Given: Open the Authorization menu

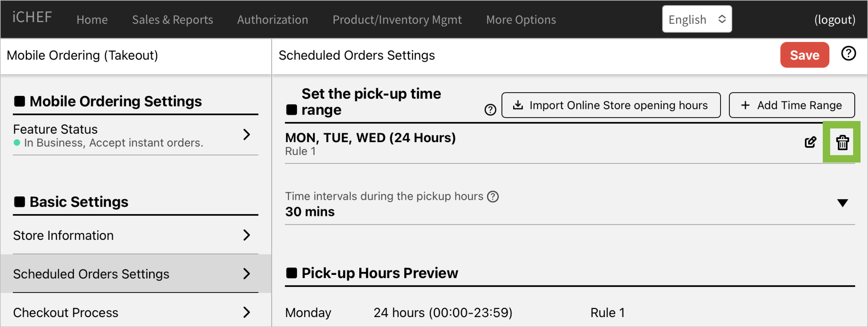Looking at the screenshot, I should [272, 20].
